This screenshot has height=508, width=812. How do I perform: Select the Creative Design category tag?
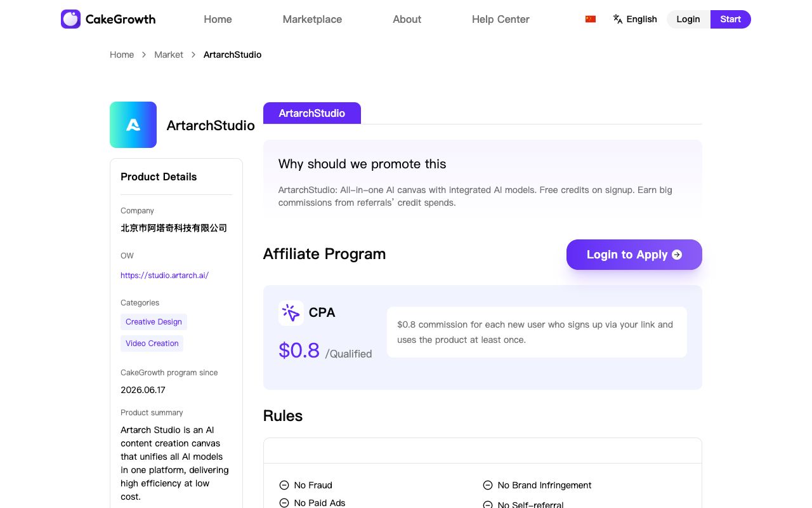pos(154,322)
